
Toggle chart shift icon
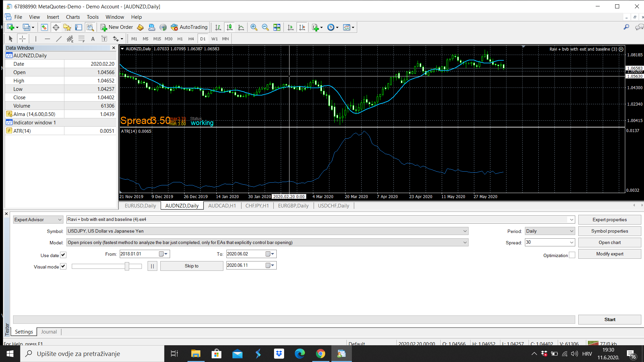[302, 27]
